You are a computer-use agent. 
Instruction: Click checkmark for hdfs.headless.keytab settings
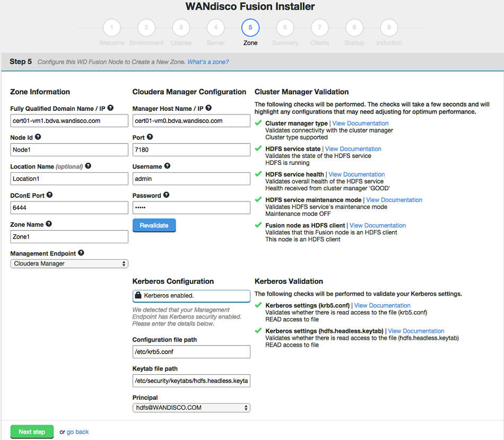(x=258, y=330)
